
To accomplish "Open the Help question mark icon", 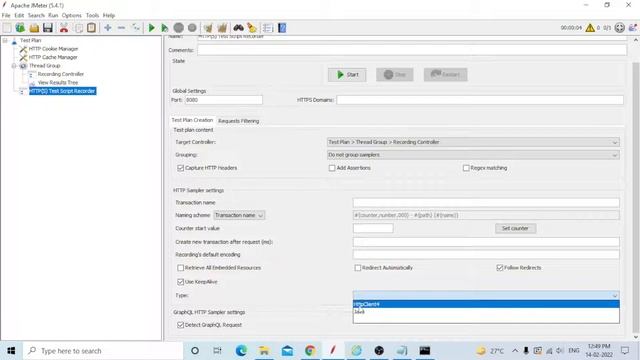I will point(282,28).
